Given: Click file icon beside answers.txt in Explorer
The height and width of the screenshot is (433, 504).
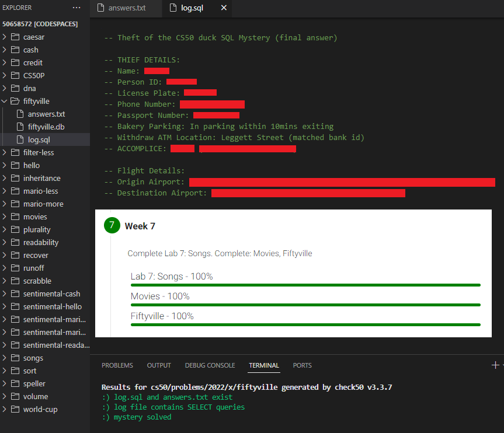Looking at the screenshot, I should click(20, 114).
